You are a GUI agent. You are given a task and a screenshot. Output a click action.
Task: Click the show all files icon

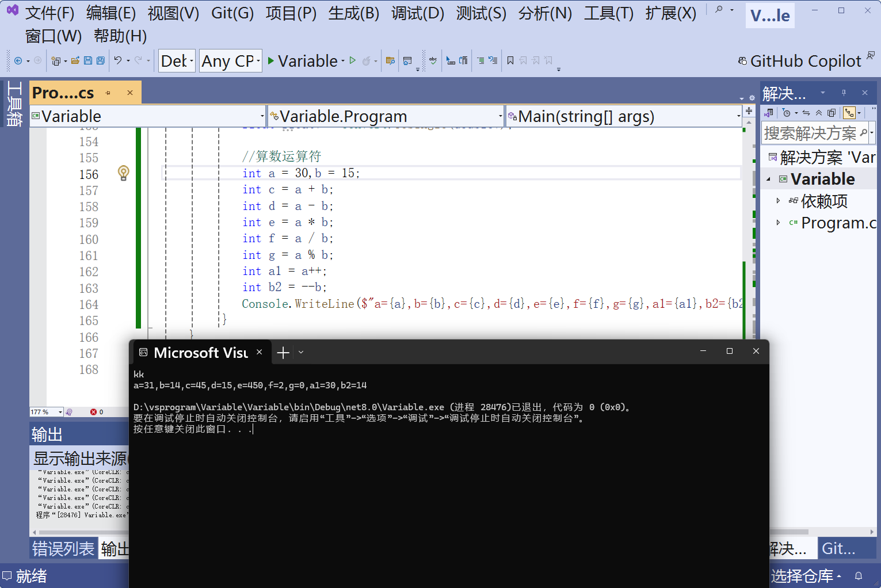832,113
